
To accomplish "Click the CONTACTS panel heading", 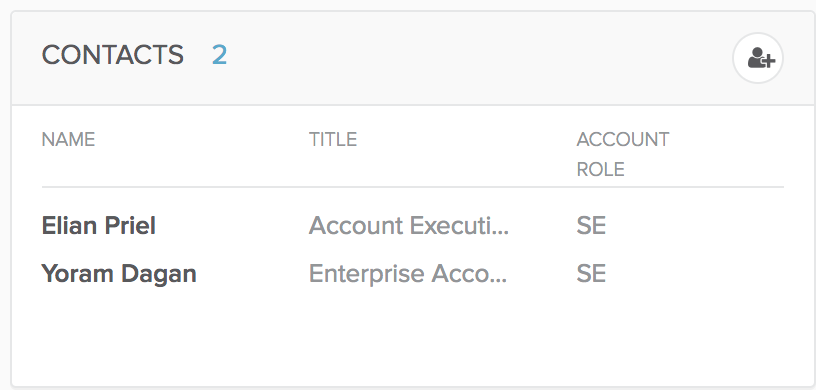I will (112, 55).
